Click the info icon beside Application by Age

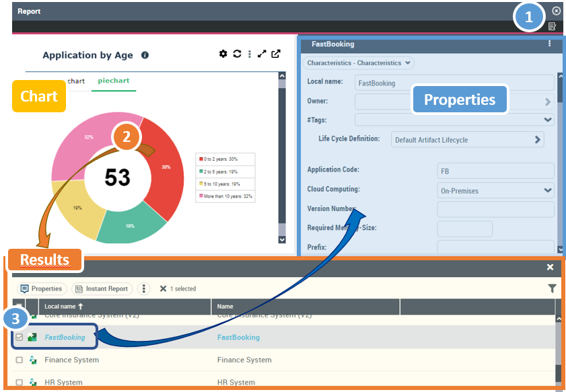pyautogui.click(x=145, y=56)
